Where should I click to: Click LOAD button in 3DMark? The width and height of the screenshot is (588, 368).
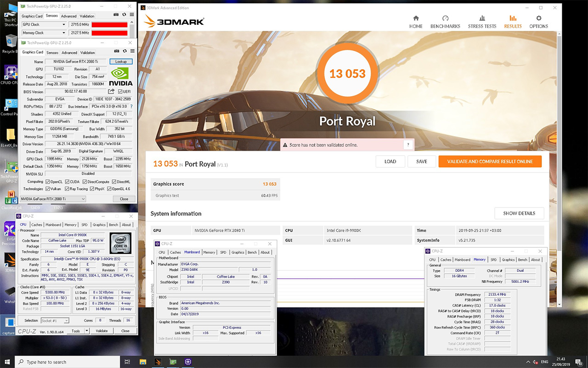pos(390,161)
